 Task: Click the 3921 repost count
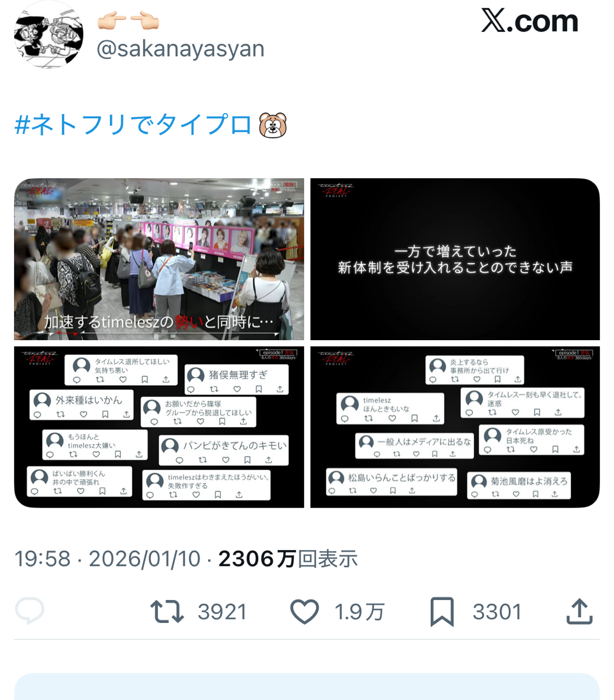(223, 612)
